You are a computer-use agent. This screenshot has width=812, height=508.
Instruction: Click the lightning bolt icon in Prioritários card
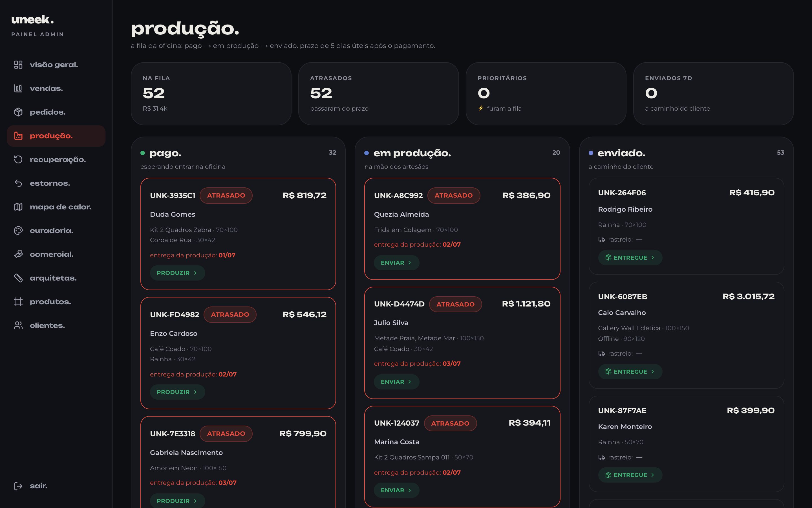click(x=481, y=108)
